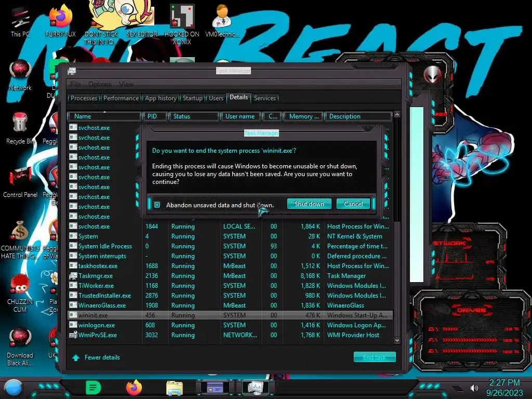This screenshot has height=399, width=532.
Task: Open the Options menu
Action: click(x=100, y=84)
